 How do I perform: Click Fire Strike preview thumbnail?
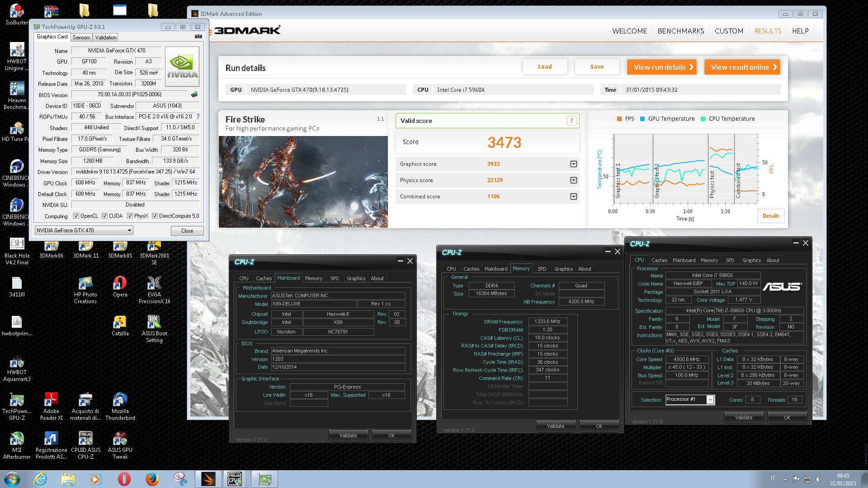303,182
